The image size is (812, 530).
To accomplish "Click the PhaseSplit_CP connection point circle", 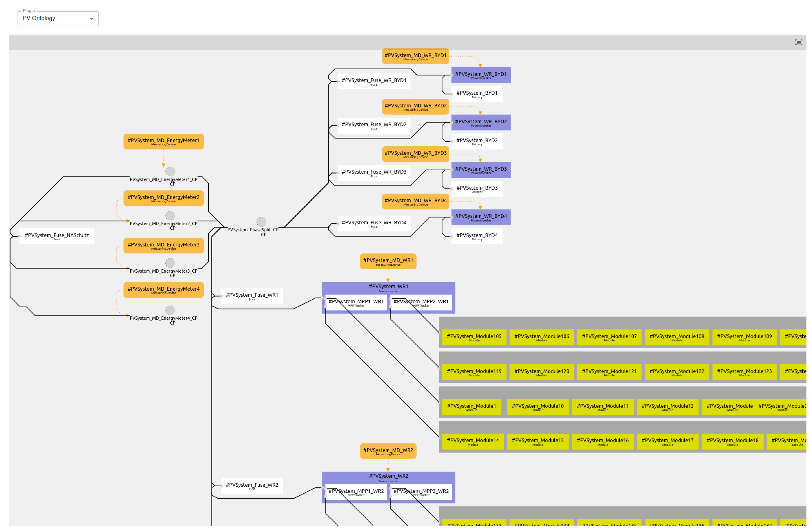I will pos(261,222).
